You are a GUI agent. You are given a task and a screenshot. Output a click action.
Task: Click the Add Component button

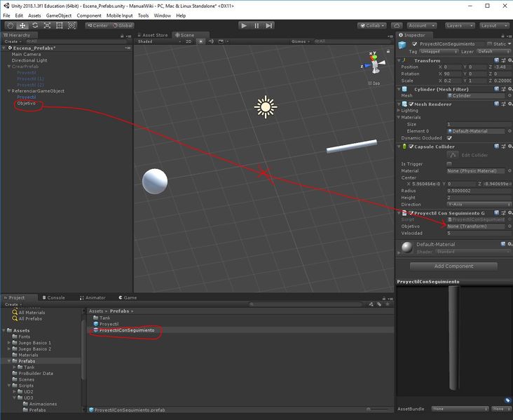453,266
